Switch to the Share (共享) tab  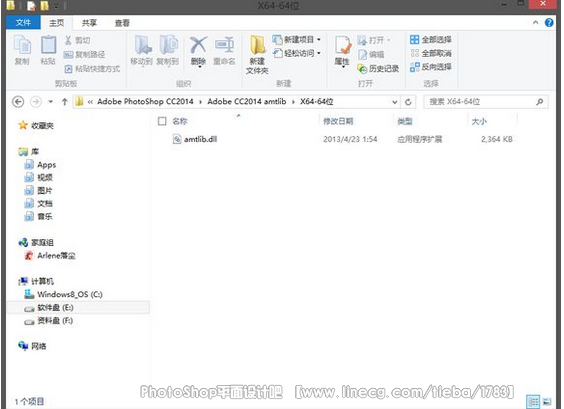pos(89,23)
